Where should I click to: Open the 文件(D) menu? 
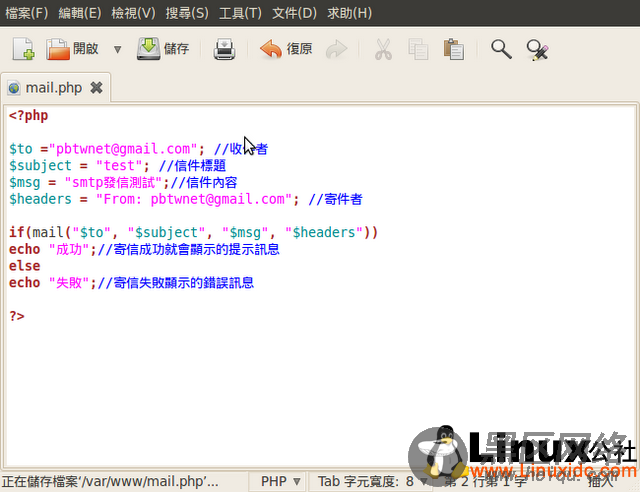pyautogui.click(x=294, y=13)
